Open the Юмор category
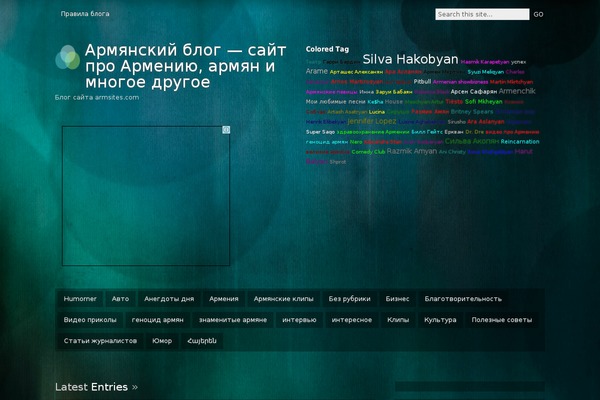Screen dimensions: 600x400 click(x=162, y=341)
